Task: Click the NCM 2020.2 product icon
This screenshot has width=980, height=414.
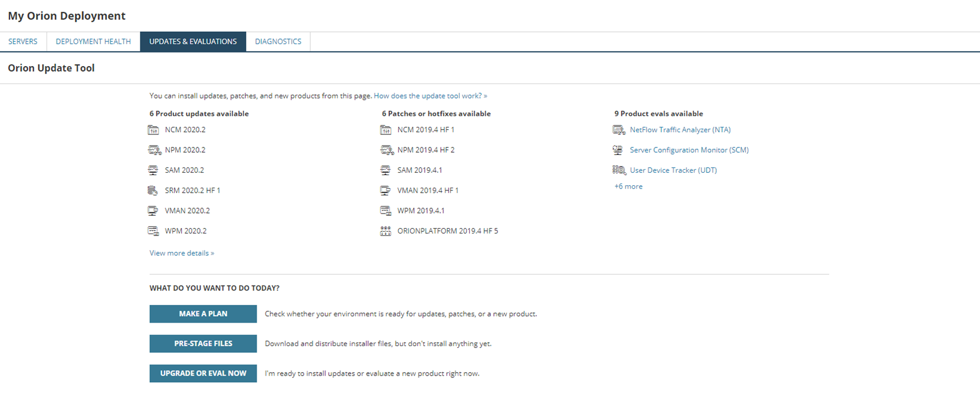Action: tap(153, 130)
